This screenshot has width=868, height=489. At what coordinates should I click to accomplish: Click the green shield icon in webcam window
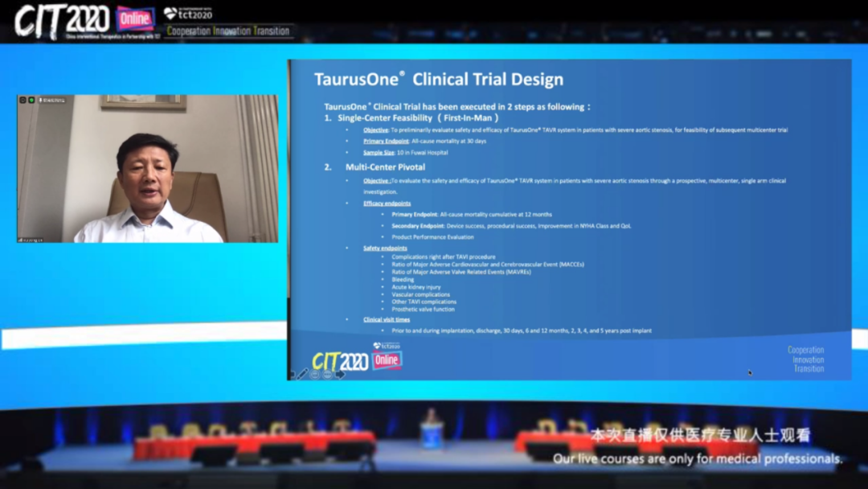point(31,101)
